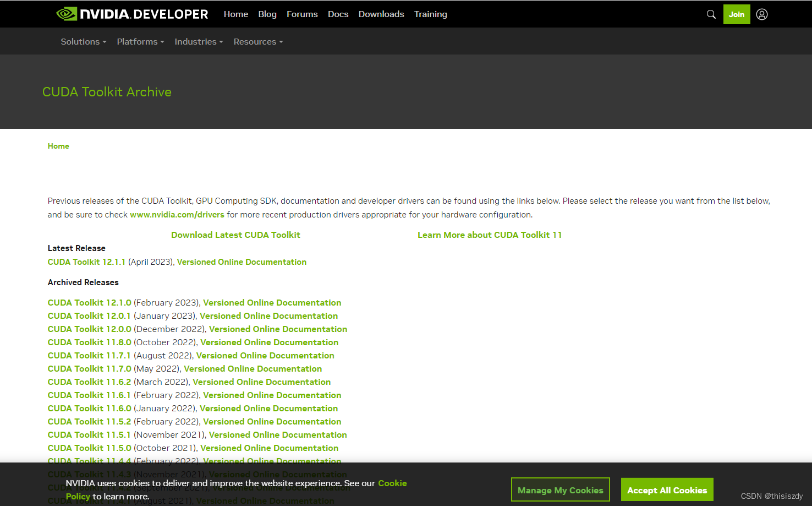Click the Cookie Policy link
812x506 pixels.
click(392, 483)
